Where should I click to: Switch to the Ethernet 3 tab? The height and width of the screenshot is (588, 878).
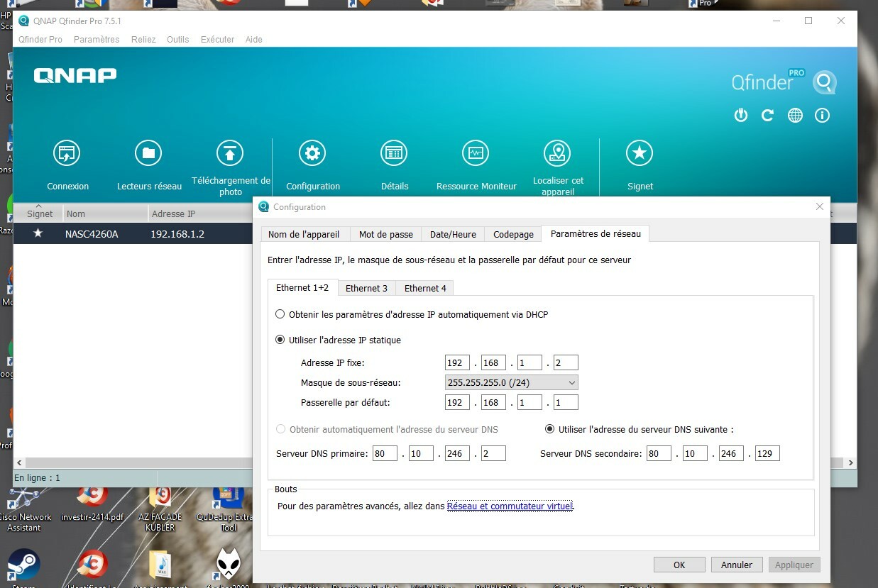click(x=366, y=288)
